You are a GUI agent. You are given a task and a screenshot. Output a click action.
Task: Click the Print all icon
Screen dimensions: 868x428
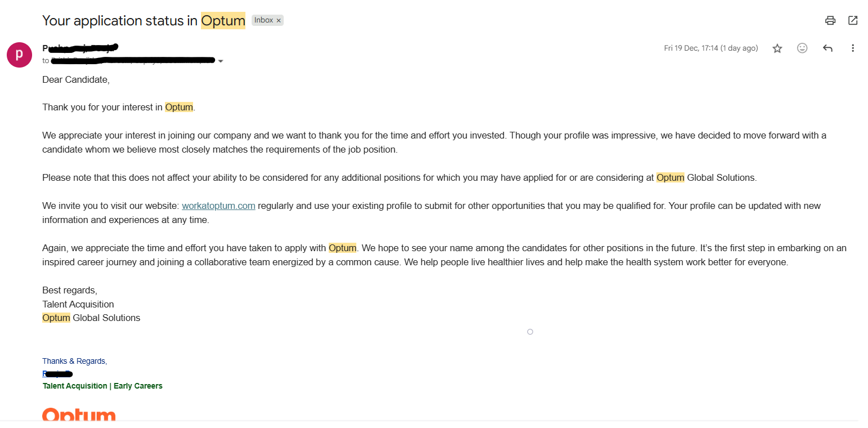point(830,20)
